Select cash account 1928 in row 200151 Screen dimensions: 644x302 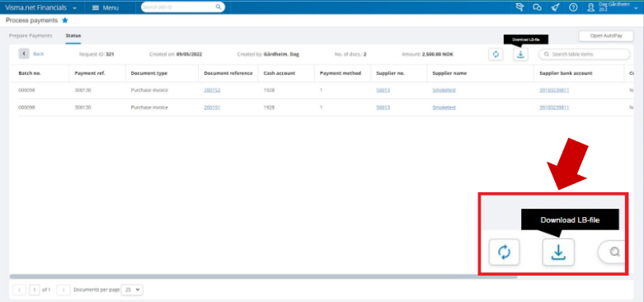tap(269, 107)
